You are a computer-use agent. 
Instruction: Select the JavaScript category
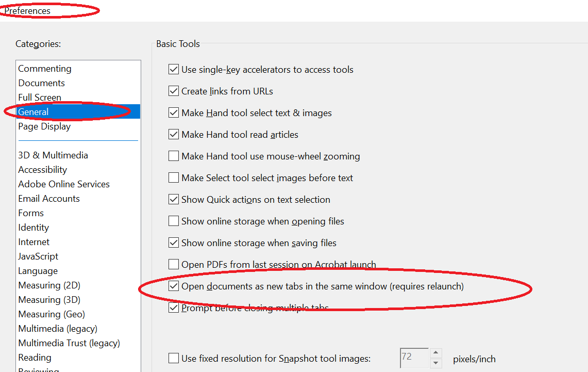pos(38,256)
